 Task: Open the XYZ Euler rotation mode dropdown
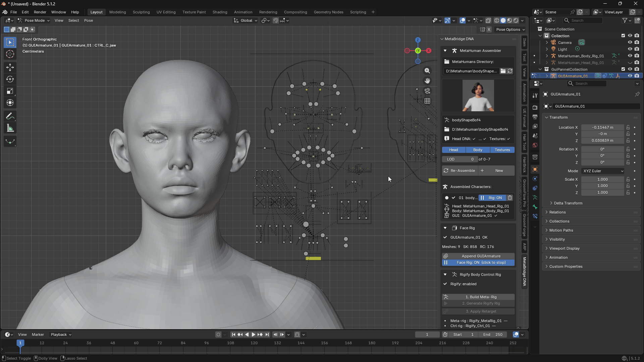tap(603, 171)
